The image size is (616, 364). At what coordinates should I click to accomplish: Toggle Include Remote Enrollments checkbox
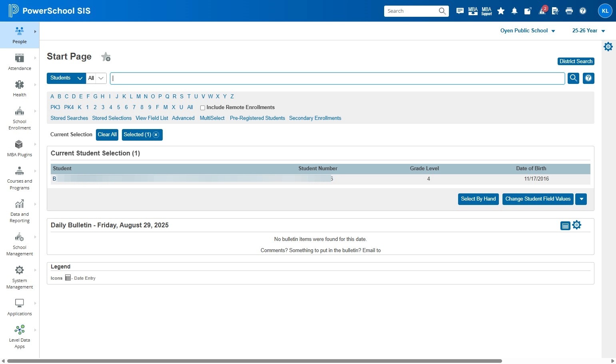(203, 108)
